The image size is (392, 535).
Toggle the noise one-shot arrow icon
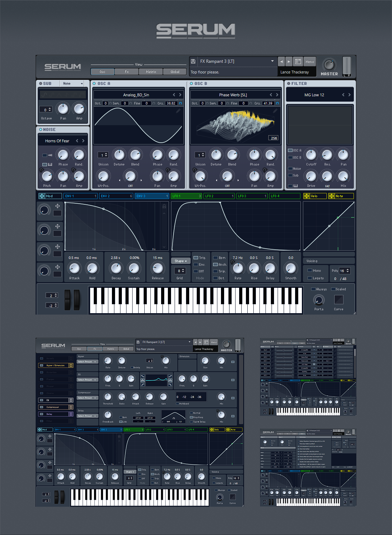click(x=50, y=155)
